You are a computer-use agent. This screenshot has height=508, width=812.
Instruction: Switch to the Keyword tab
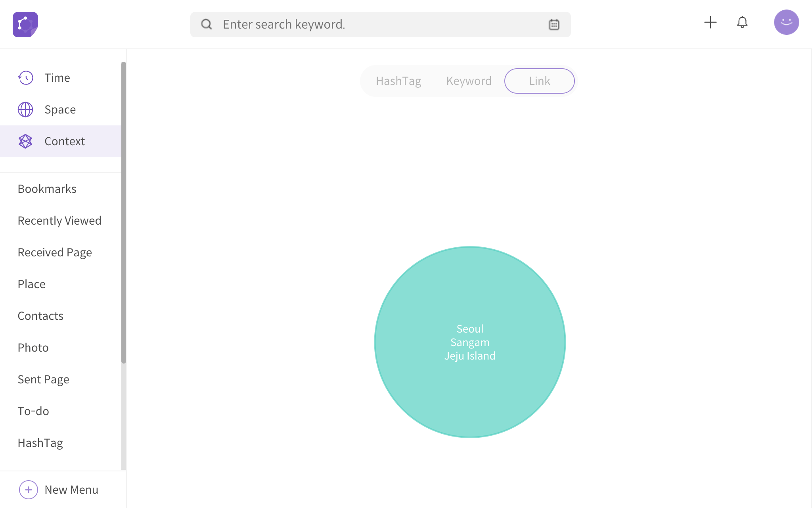[469, 81]
